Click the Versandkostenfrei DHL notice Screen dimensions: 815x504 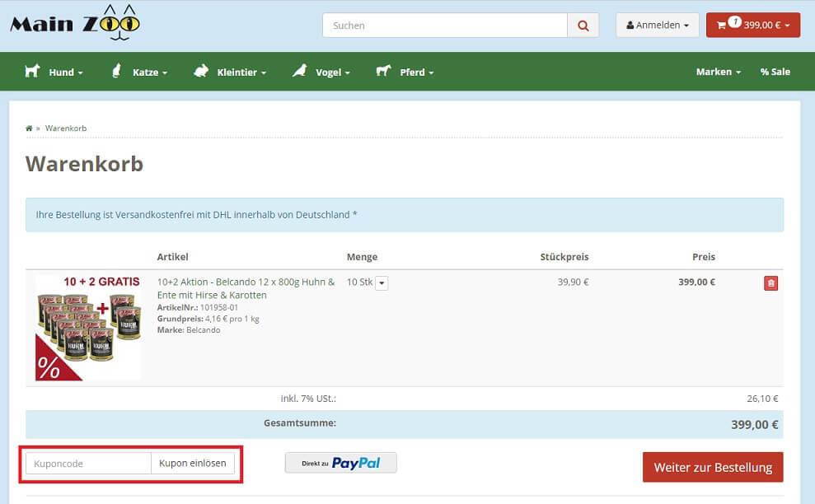(405, 215)
